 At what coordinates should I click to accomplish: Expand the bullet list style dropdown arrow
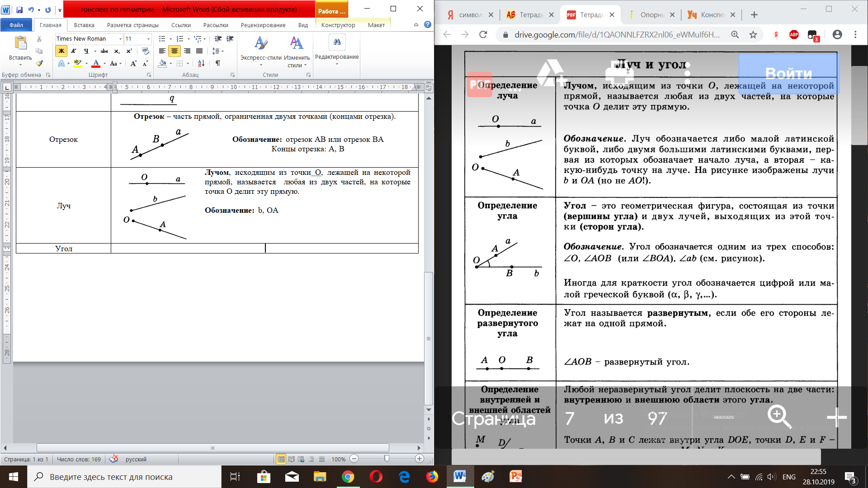170,39
